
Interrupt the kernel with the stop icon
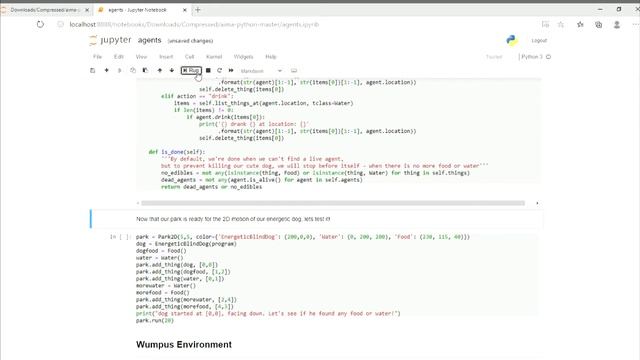coord(208,71)
